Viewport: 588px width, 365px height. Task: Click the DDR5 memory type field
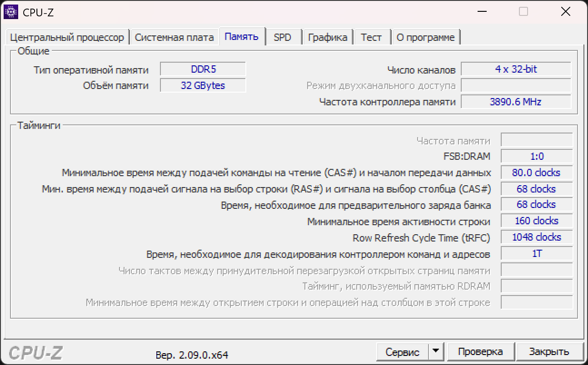click(203, 69)
